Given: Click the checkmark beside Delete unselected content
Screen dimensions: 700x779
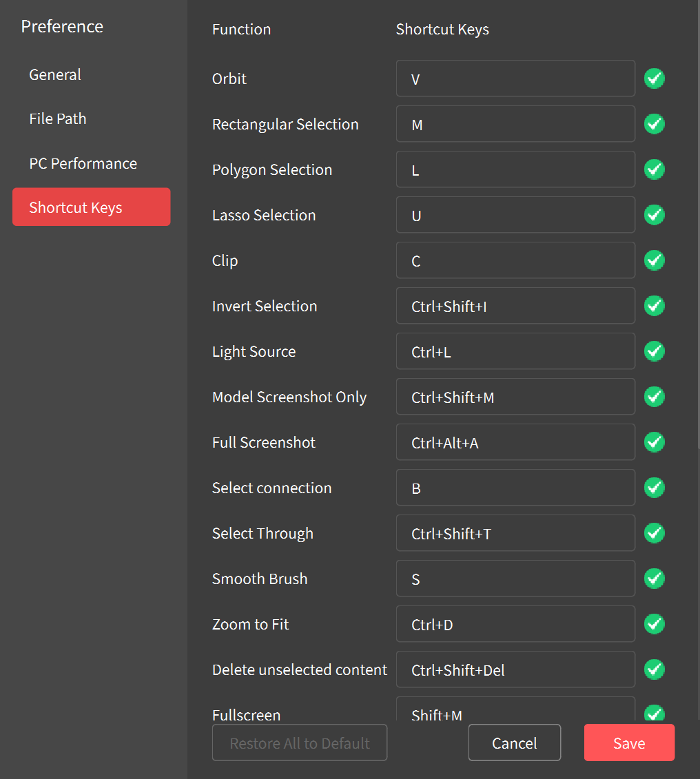Looking at the screenshot, I should click(x=654, y=669).
